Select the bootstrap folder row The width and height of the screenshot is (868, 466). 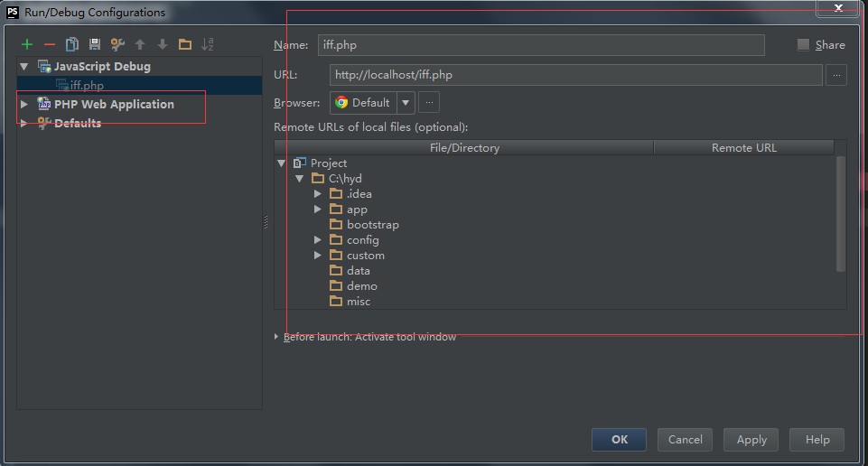[x=372, y=225]
